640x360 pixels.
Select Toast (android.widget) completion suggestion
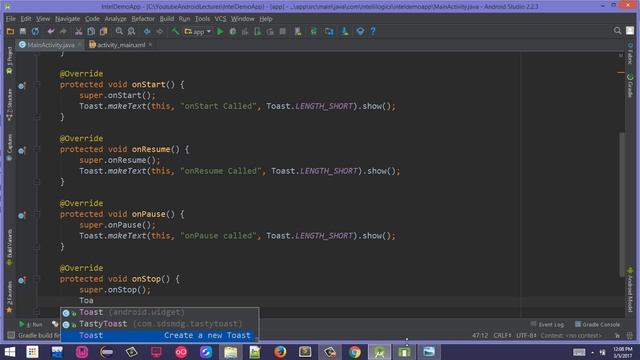[160, 313]
